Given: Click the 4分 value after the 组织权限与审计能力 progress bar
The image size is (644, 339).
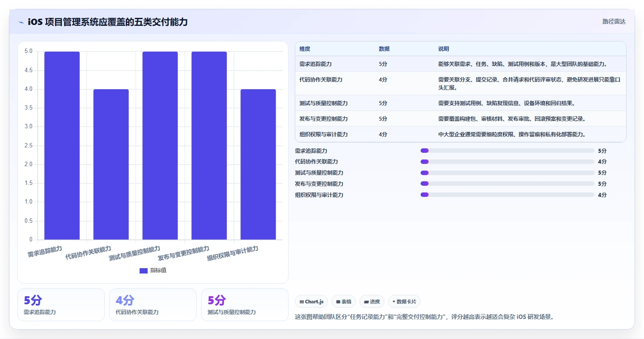Looking at the screenshot, I should 603,195.
